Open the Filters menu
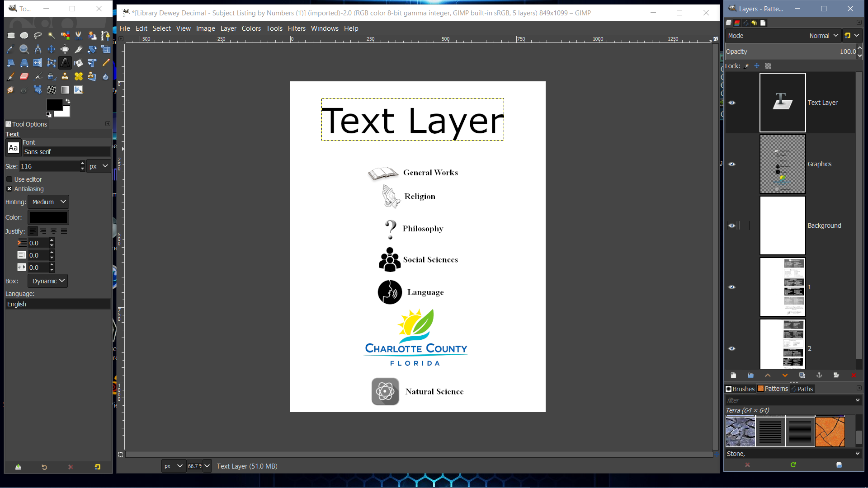The height and width of the screenshot is (488, 868). 297,28
